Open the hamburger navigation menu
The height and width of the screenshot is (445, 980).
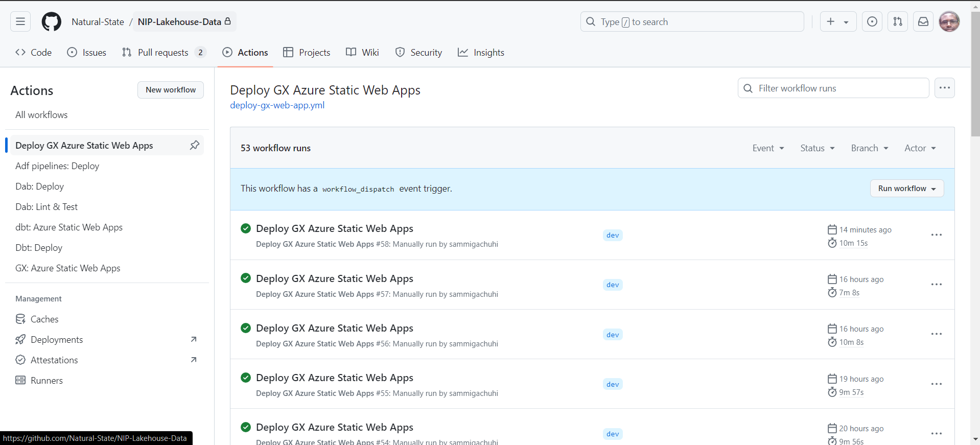[20, 21]
